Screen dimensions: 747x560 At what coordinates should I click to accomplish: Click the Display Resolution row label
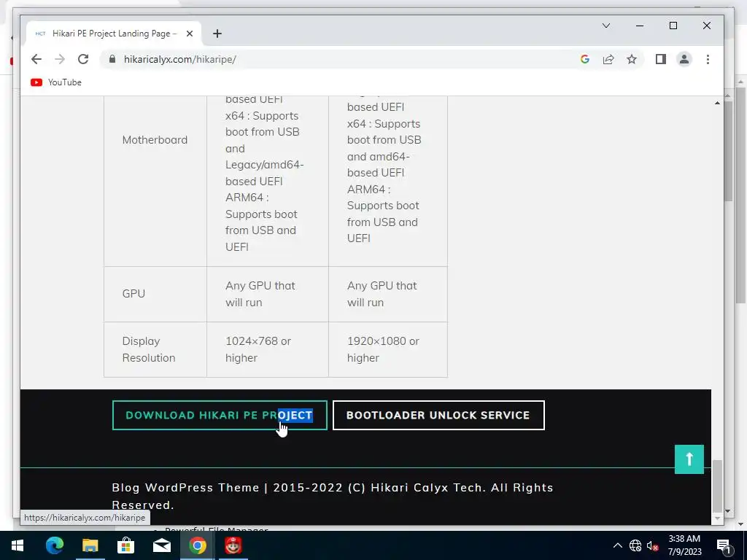(149, 349)
